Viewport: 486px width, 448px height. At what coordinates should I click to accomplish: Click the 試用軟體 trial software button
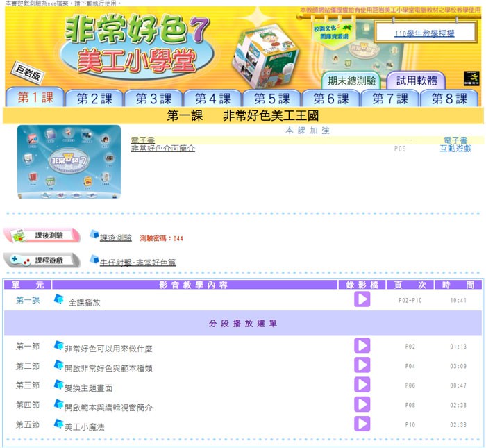[x=417, y=80]
